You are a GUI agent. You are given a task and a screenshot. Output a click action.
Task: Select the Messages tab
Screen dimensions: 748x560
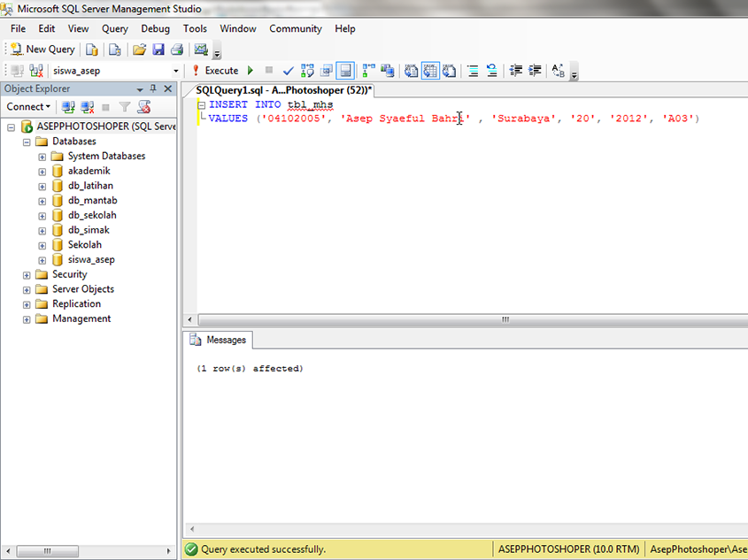[218, 340]
